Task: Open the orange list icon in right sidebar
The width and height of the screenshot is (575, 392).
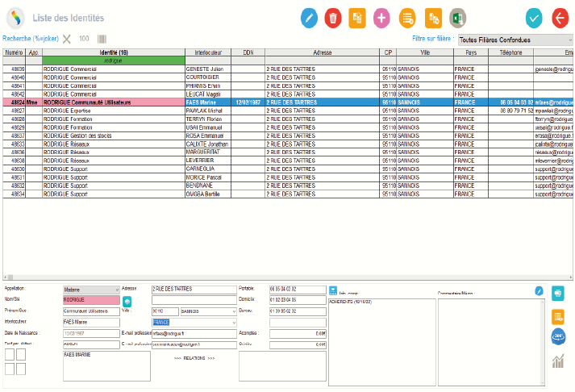Action: (558, 317)
